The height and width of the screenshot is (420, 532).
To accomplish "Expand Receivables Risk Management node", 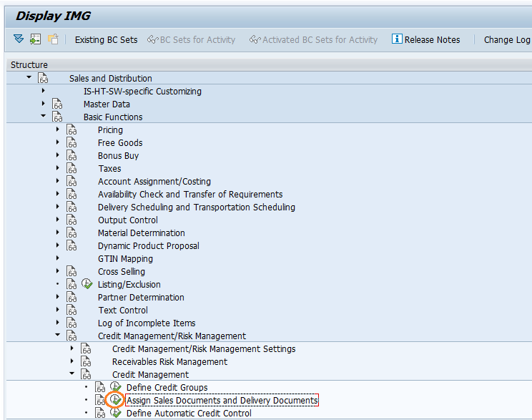I will point(72,361).
